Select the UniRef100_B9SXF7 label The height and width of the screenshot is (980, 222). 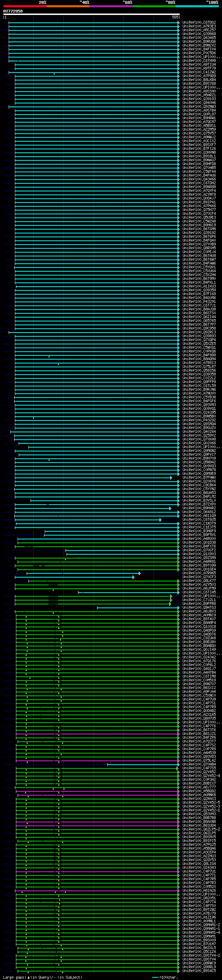[199, 145]
